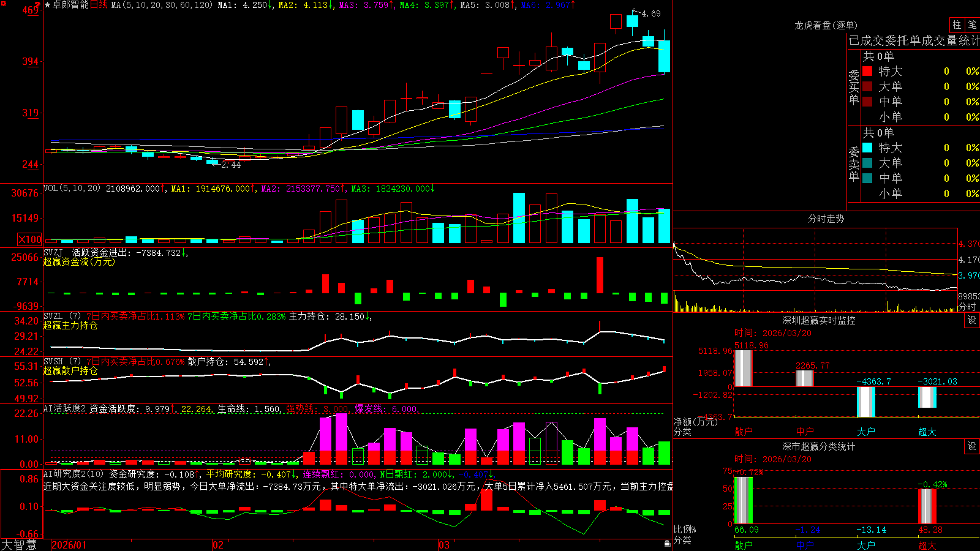Open 设 settings for 深圳超赢实时监控
This screenshot has width=980, height=551.
pyautogui.click(x=972, y=320)
